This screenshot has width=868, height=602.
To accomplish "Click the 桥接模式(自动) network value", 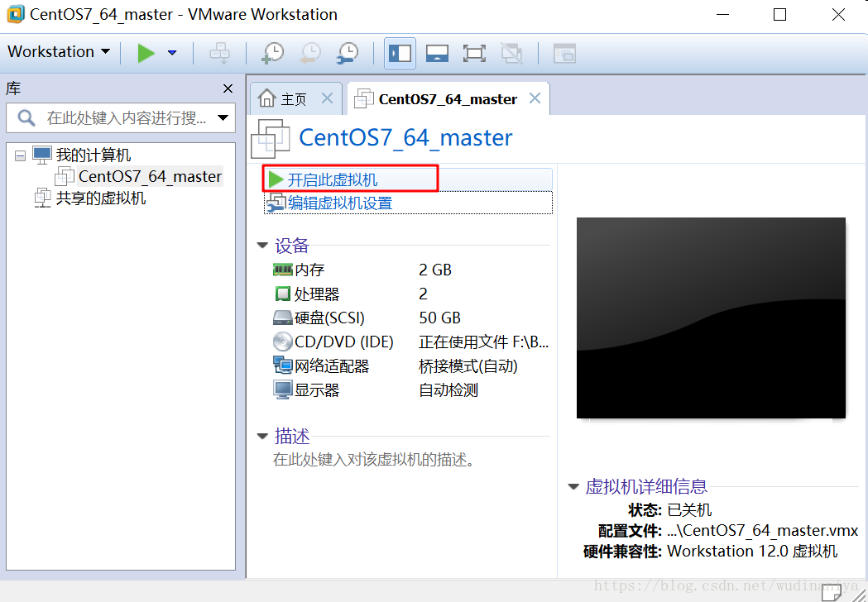I will (468, 365).
